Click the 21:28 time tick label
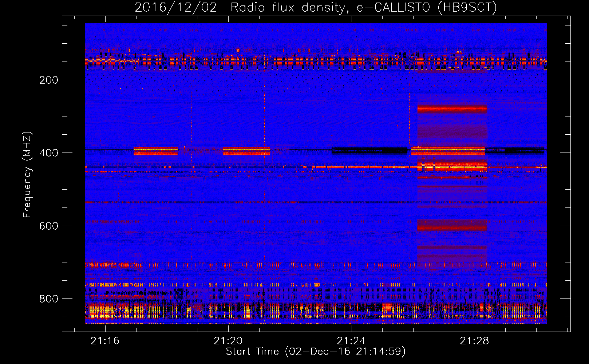 point(474,341)
